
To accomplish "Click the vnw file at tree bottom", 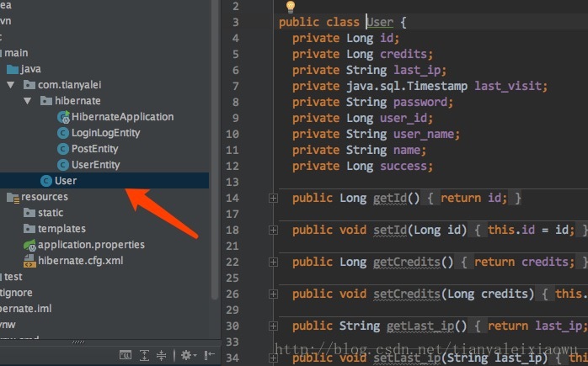I will pyautogui.click(x=8, y=325).
